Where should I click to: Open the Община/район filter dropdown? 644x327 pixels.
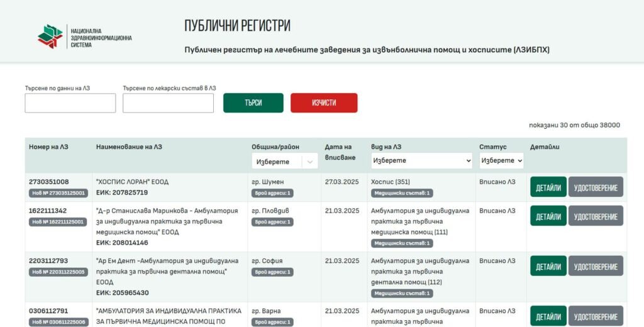(x=285, y=162)
